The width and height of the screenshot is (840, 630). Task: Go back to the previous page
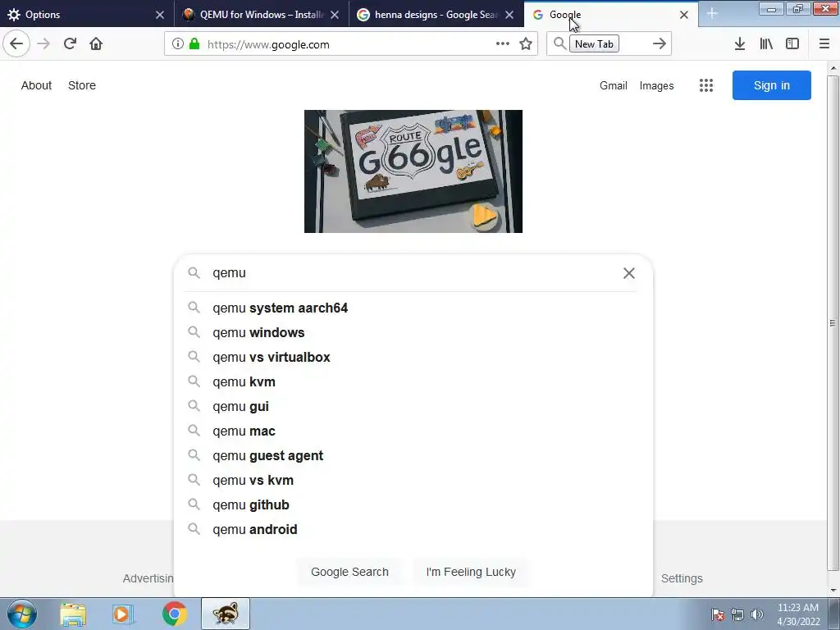tap(16, 44)
